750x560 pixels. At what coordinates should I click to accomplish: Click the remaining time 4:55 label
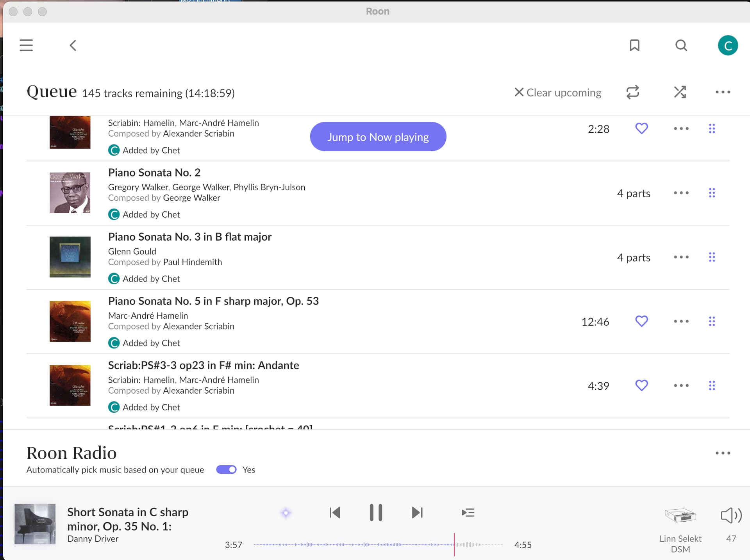click(x=523, y=545)
